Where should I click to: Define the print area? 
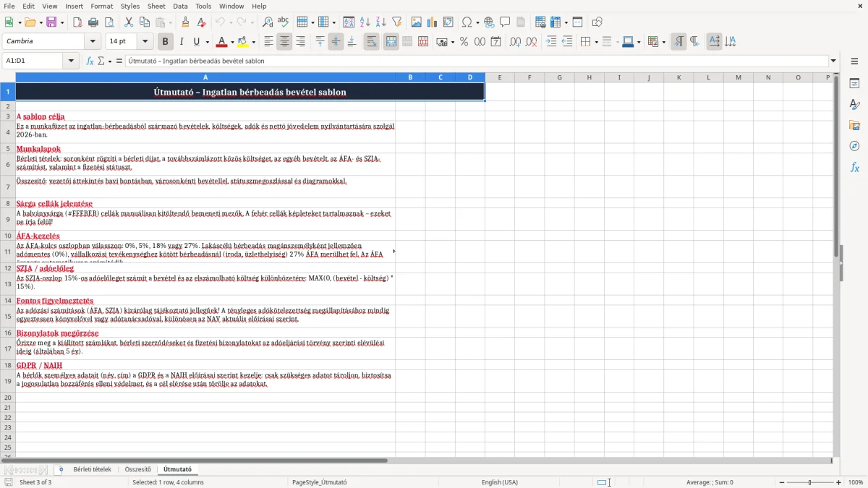point(541,22)
